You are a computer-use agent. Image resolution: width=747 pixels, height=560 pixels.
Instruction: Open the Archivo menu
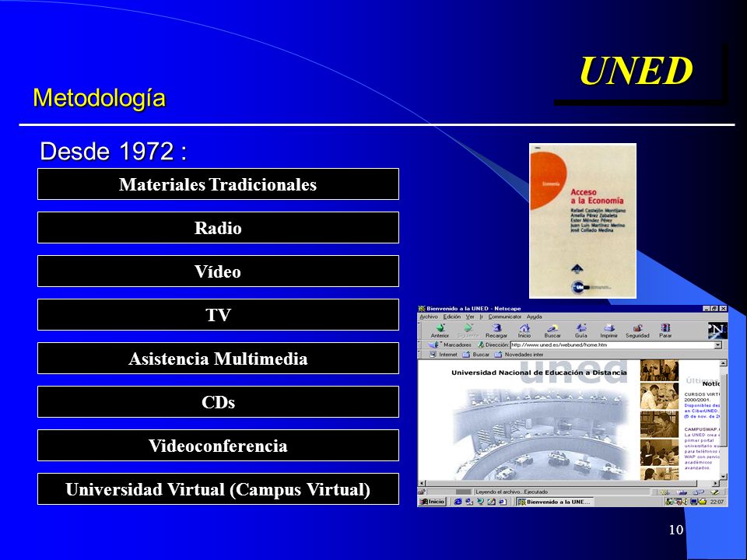click(428, 317)
